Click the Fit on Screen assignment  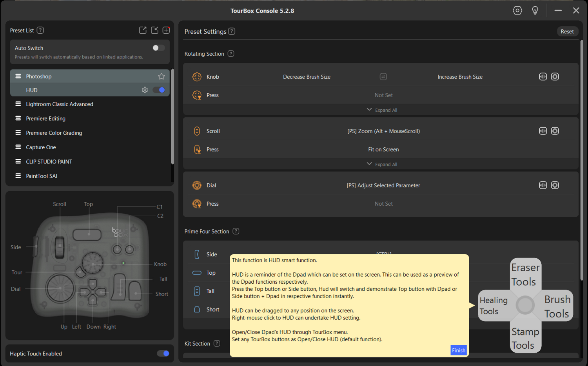[x=383, y=149]
